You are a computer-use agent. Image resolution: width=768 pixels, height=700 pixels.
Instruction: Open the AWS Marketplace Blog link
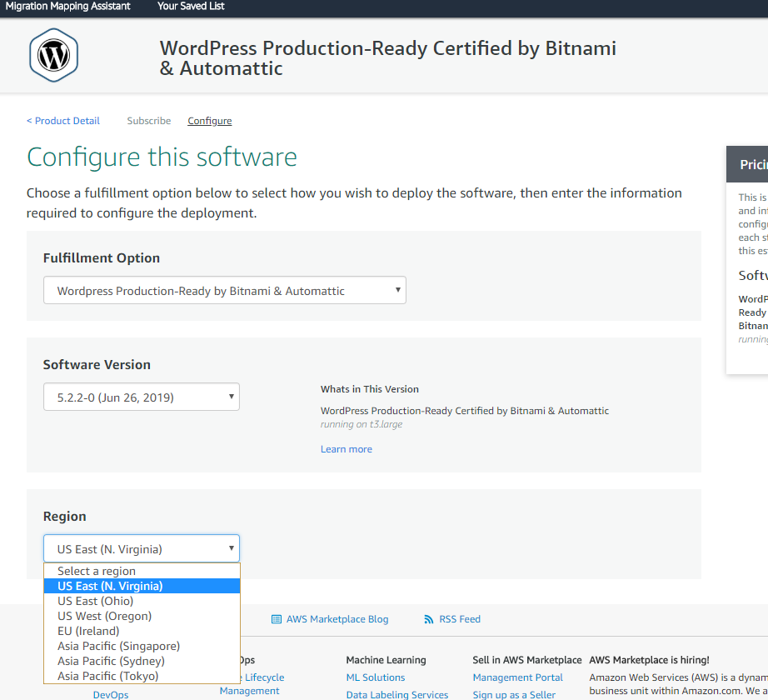(337, 619)
